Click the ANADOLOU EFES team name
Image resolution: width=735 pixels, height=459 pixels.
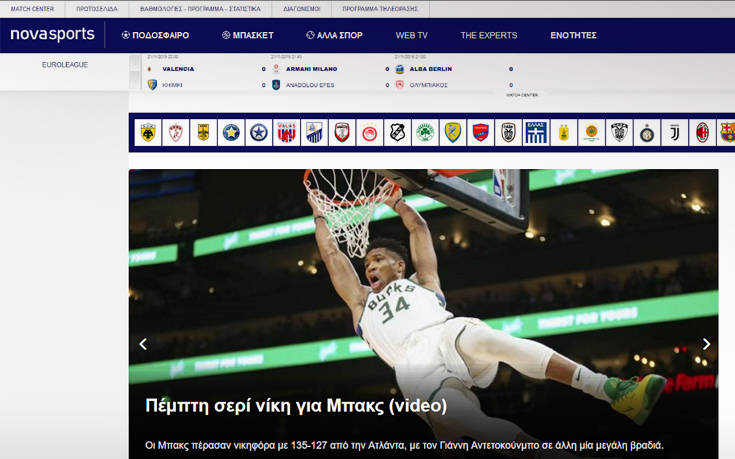tap(310, 85)
